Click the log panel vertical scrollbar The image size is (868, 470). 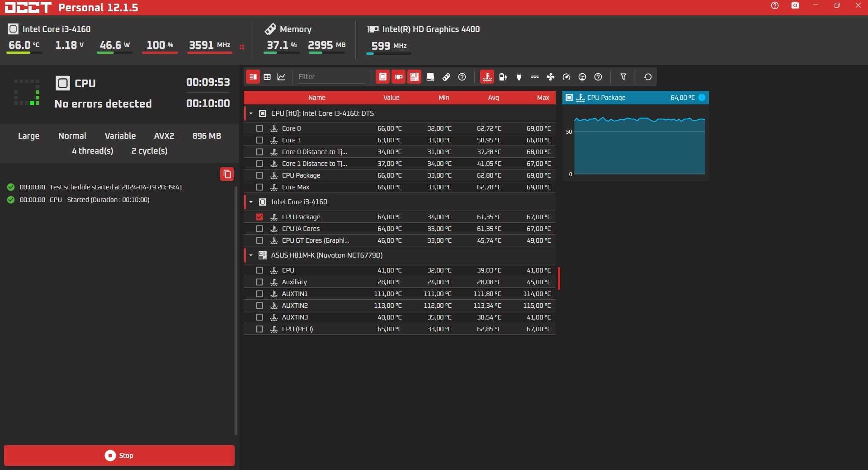click(236, 310)
